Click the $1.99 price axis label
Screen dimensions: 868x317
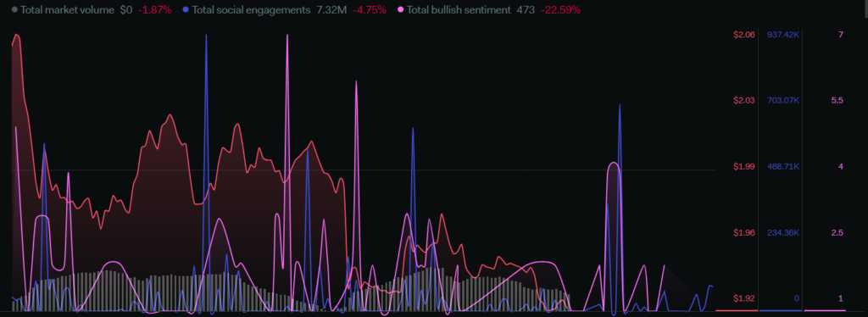(x=744, y=166)
